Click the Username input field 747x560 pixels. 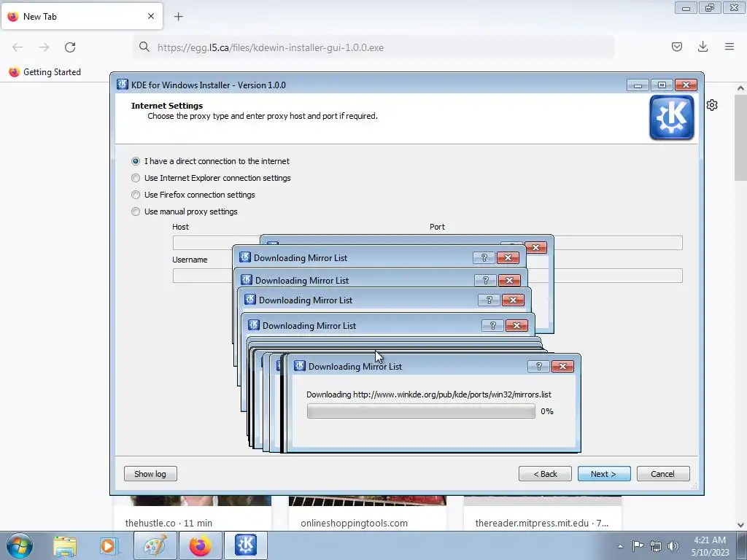203,276
